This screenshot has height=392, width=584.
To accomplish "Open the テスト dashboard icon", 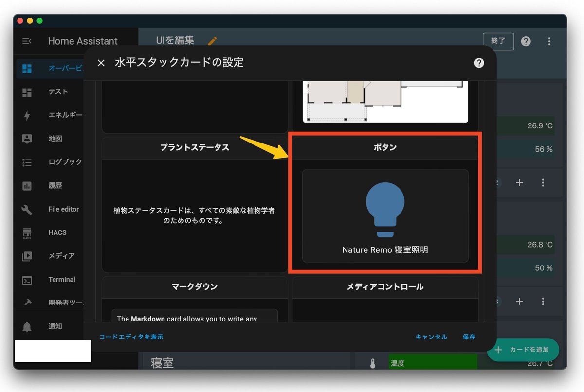I will click(x=27, y=92).
